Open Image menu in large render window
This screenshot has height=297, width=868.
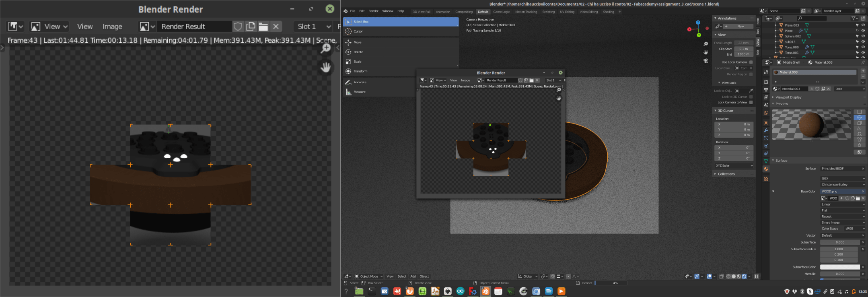(112, 27)
